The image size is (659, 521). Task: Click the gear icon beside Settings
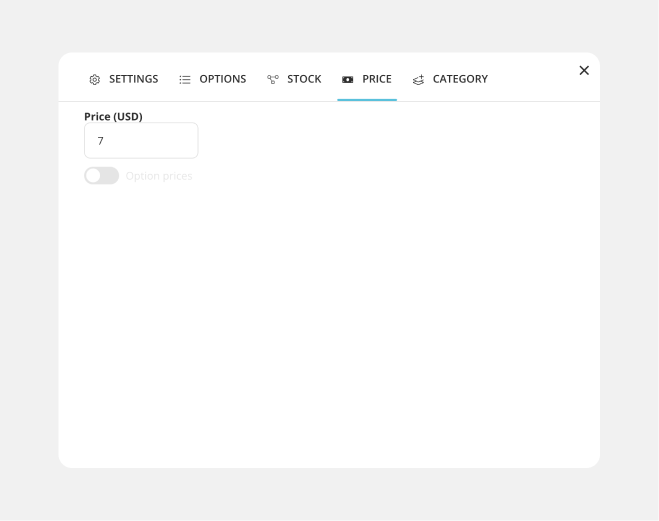pos(95,80)
